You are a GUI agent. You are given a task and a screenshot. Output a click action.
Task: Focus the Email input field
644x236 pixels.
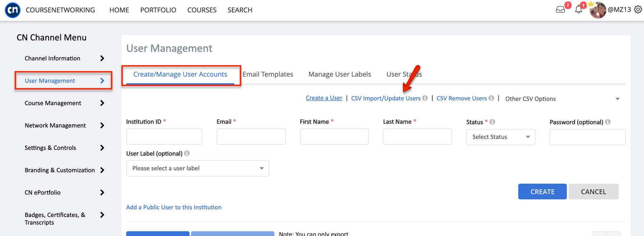251,137
